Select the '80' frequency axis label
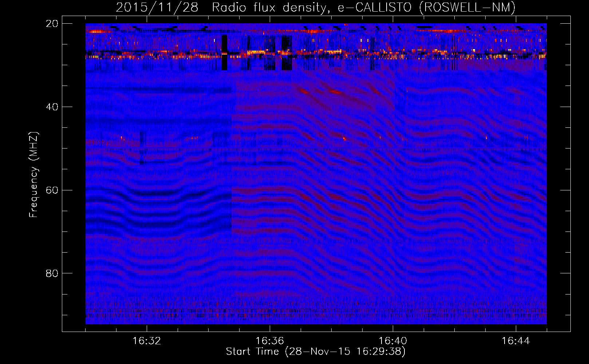589x364 pixels. 52,273
